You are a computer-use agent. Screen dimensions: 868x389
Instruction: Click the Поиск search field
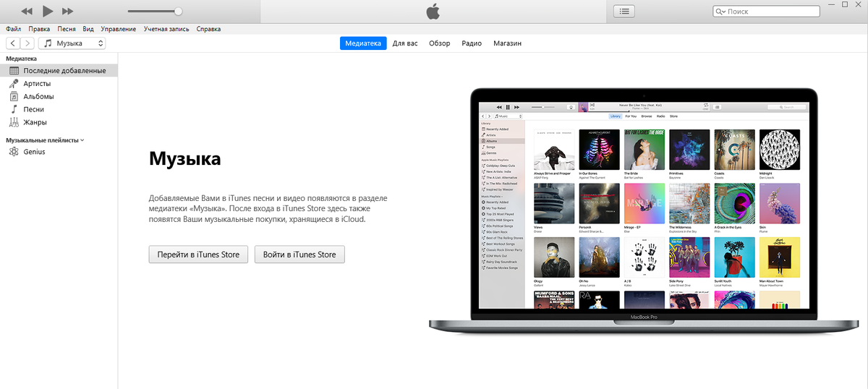(766, 12)
